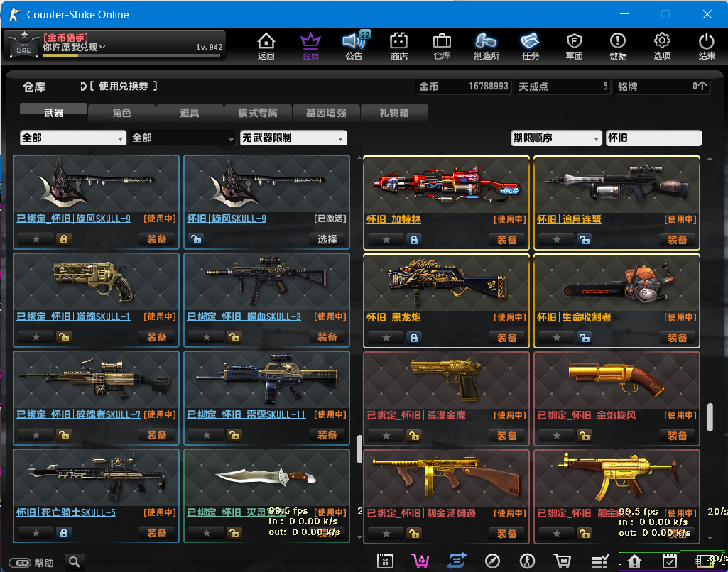Click the 怀旧 search text field
Image resolution: width=728 pixels, height=572 pixels.
click(x=653, y=138)
